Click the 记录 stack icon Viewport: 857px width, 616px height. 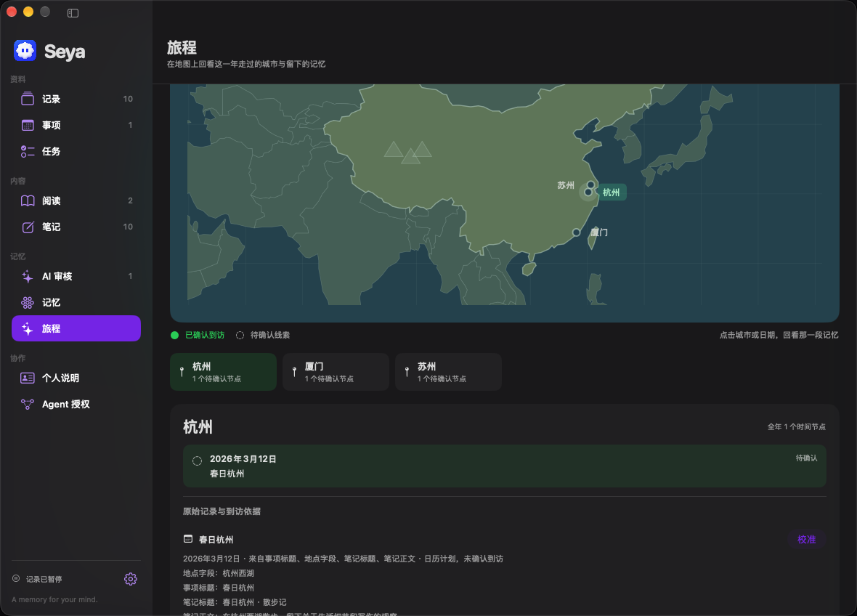(28, 99)
